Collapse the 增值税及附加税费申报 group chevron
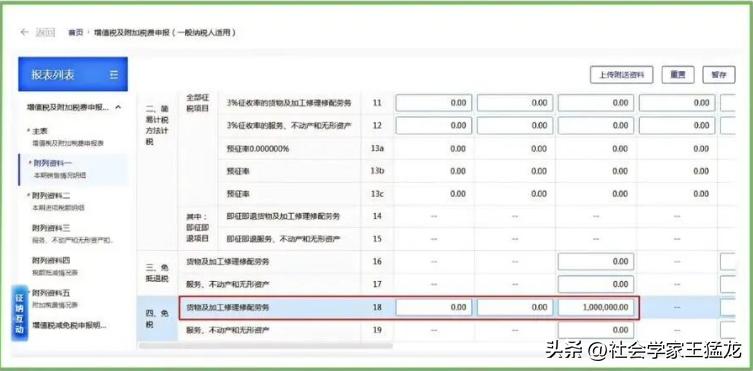This screenshot has height=371, width=753. [x=118, y=107]
